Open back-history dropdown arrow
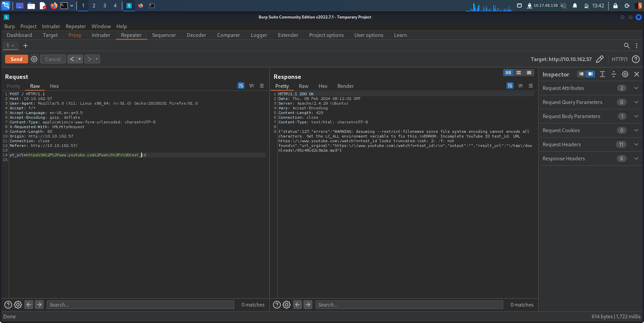This screenshot has width=644, height=323. point(79,59)
